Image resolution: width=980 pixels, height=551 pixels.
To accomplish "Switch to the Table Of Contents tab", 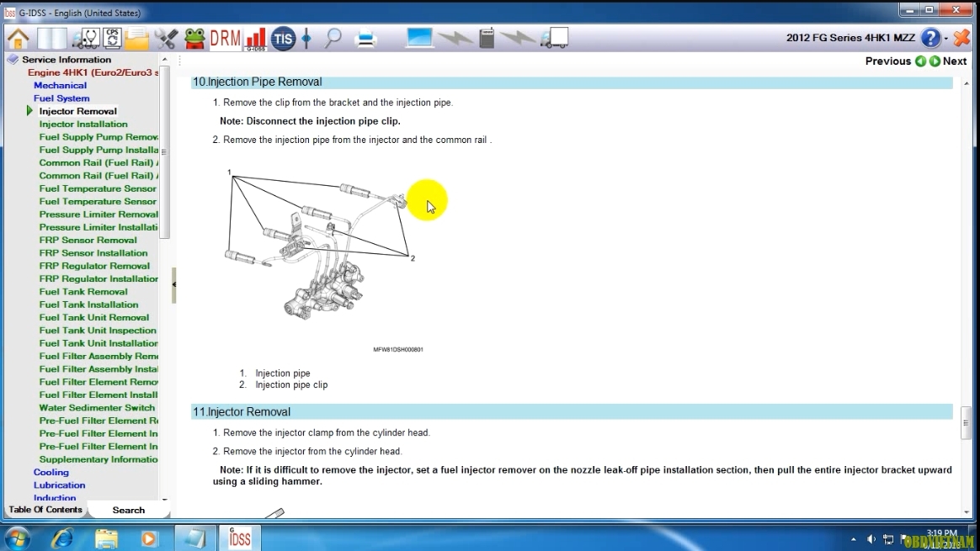I will (45, 510).
